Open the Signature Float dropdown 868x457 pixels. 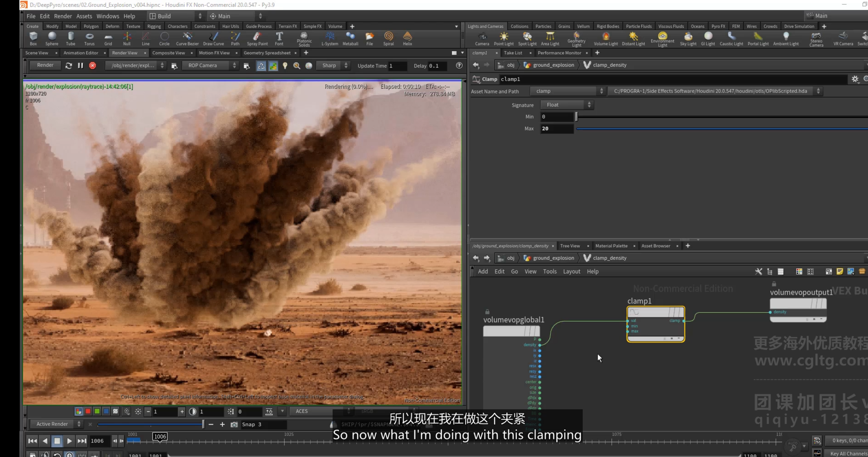coord(567,105)
